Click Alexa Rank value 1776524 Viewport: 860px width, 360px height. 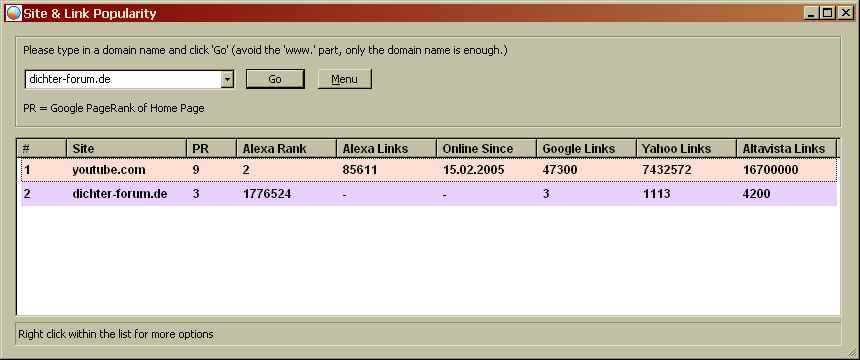pyautogui.click(x=267, y=194)
